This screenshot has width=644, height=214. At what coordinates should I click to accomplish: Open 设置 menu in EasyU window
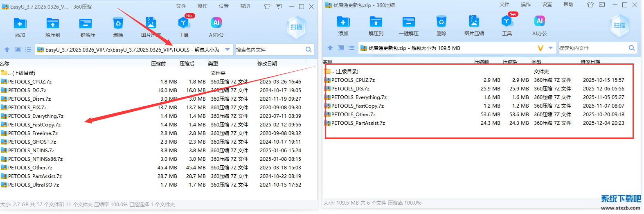224,6
